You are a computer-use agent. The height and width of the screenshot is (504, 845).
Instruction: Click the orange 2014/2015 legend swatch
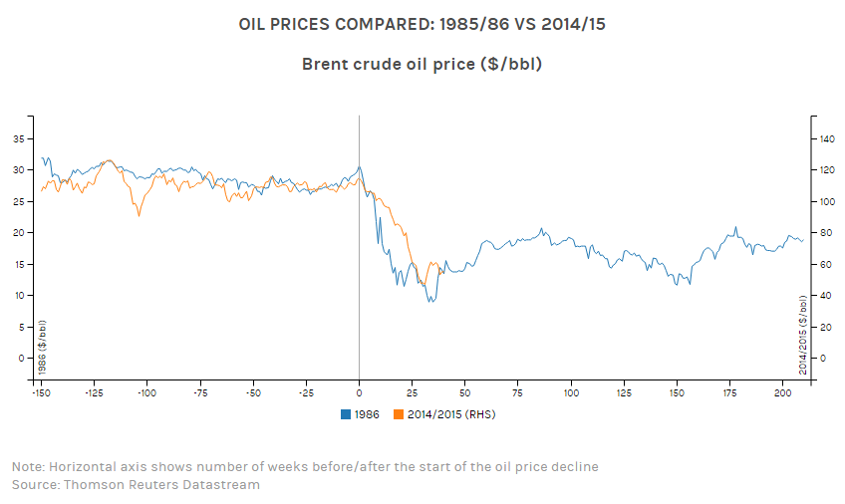point(400,414)
